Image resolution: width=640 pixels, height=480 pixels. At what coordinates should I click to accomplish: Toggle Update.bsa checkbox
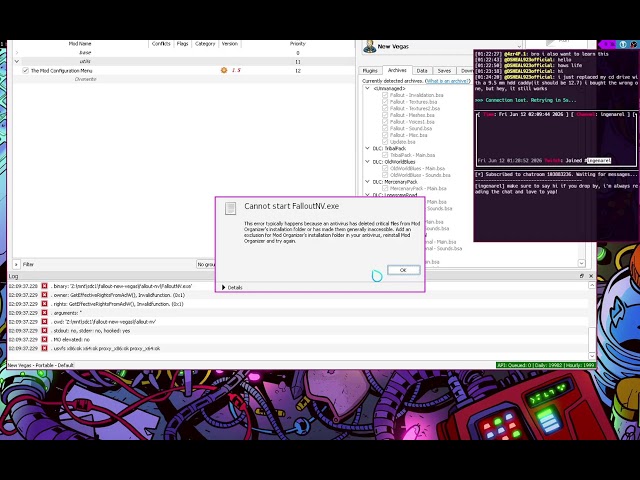pos(385,142)
